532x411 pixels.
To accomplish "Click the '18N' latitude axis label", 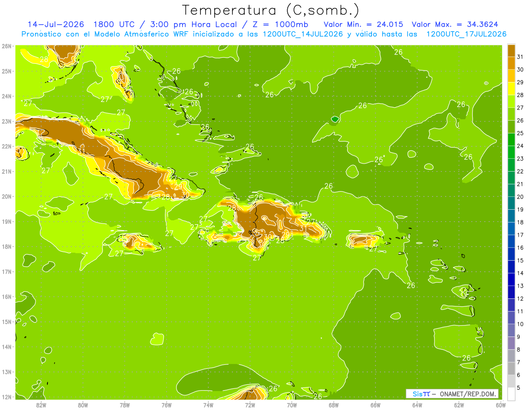I will click(x=7, y=247).
